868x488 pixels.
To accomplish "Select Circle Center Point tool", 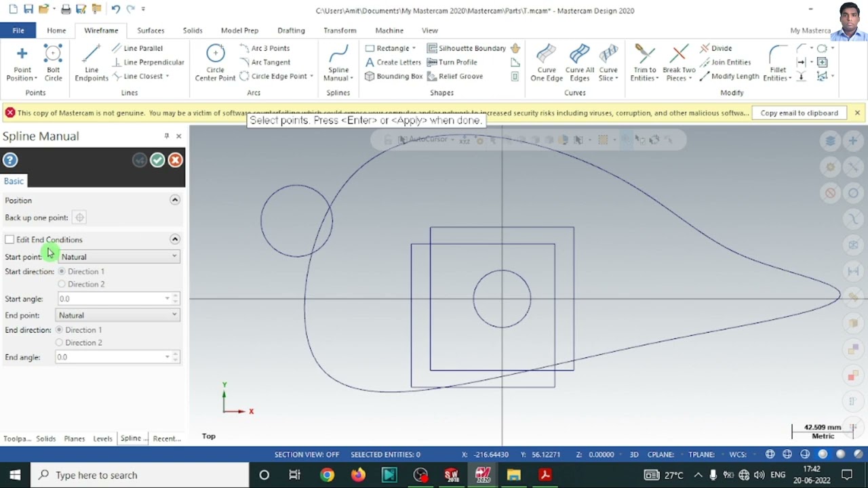I will tap(215, 63).
